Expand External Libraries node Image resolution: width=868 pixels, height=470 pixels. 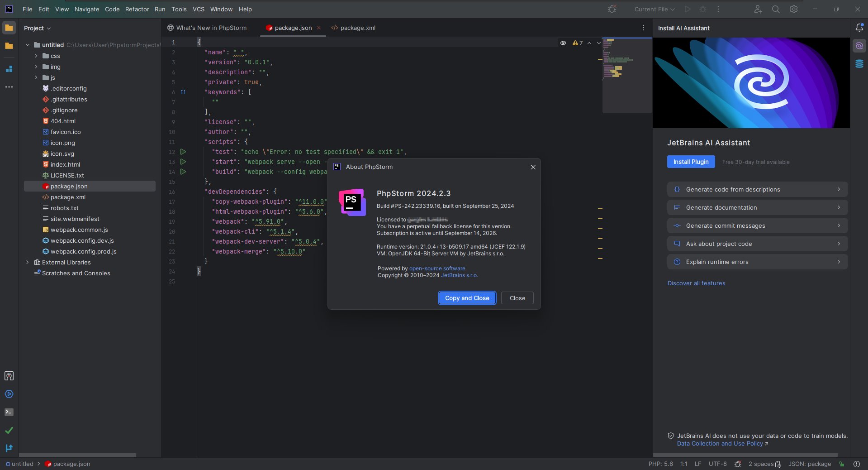[x=28, y=262]
